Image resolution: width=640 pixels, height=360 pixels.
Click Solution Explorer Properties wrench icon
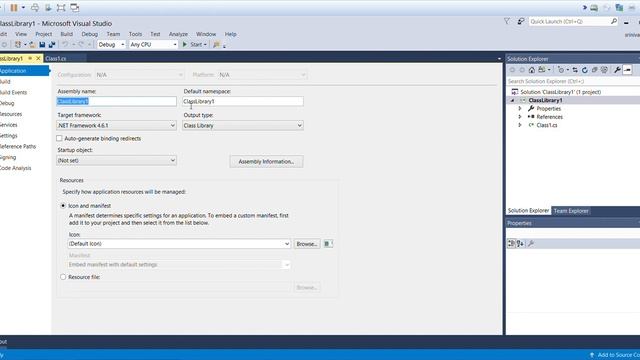[617, 70]
